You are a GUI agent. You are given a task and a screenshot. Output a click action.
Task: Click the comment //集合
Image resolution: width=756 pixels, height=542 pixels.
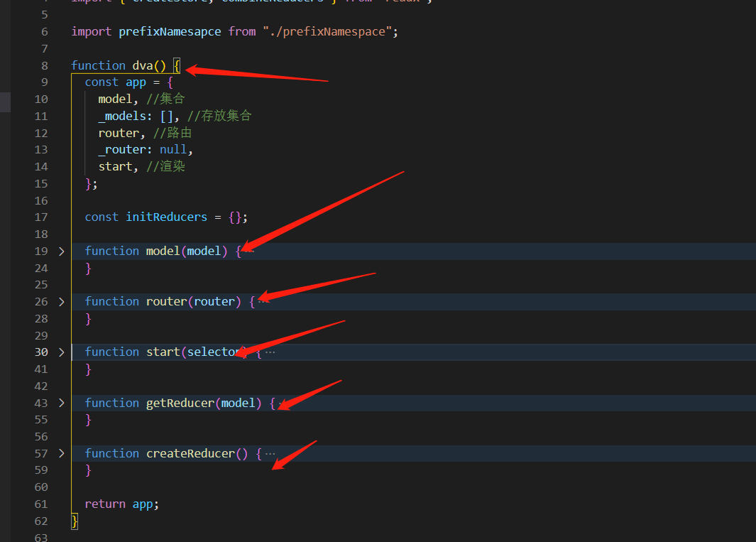click(x=165, y=99)
